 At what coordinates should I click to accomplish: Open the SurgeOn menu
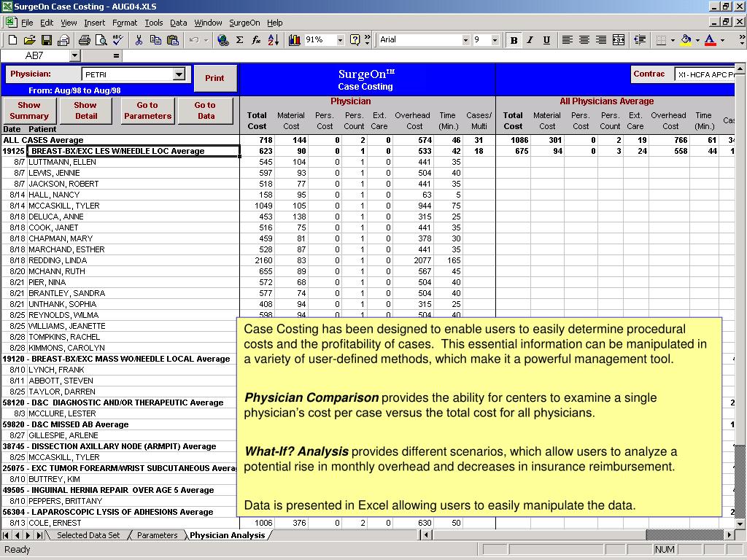(244, 23)
